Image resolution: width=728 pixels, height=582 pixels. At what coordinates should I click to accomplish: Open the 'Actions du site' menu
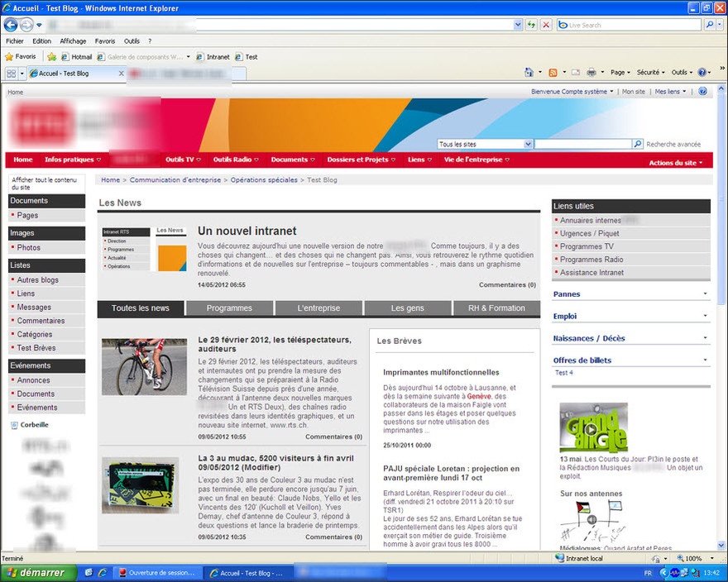click(x=675, y=163)
